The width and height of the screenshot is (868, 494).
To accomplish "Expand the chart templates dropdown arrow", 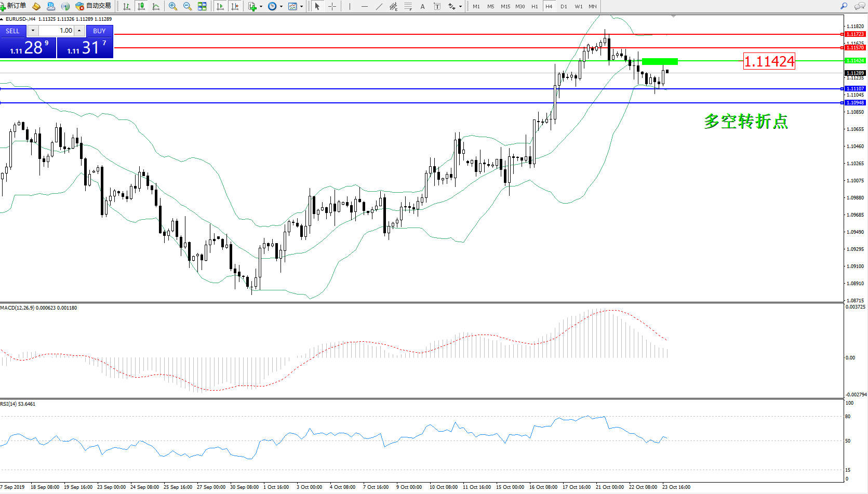I will click(x=301, y=7).
